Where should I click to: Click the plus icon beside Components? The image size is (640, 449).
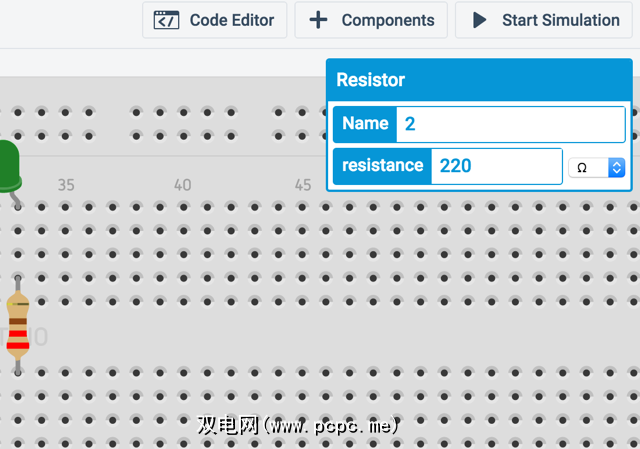click(x=318, y=20)
